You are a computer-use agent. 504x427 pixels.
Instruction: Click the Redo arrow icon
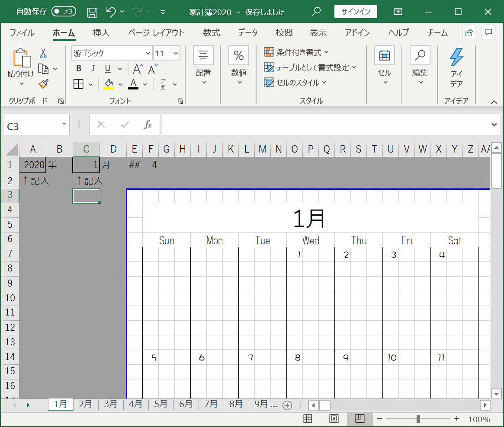click(137, 12)
